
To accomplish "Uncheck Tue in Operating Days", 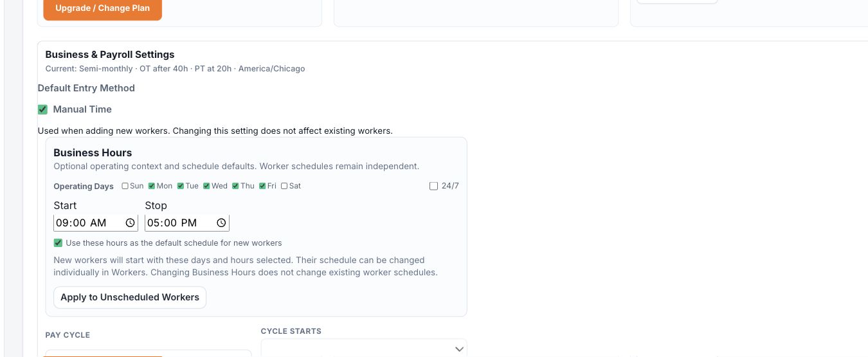I will 181,186.
